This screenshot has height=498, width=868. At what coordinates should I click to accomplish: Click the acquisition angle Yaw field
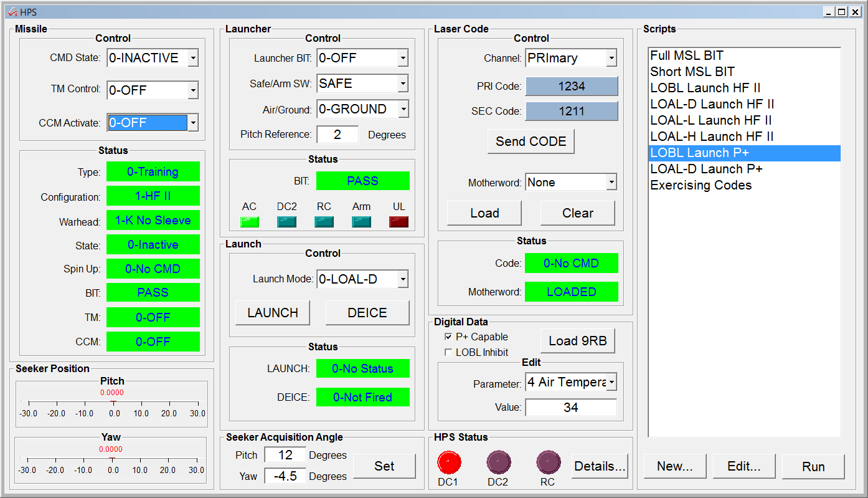tap(285, 476)
